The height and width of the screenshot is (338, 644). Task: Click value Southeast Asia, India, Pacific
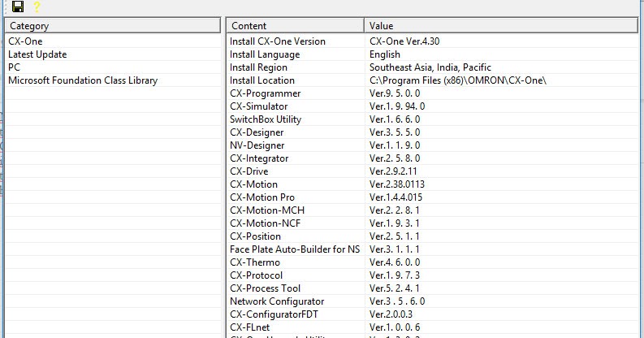[430, 67]
